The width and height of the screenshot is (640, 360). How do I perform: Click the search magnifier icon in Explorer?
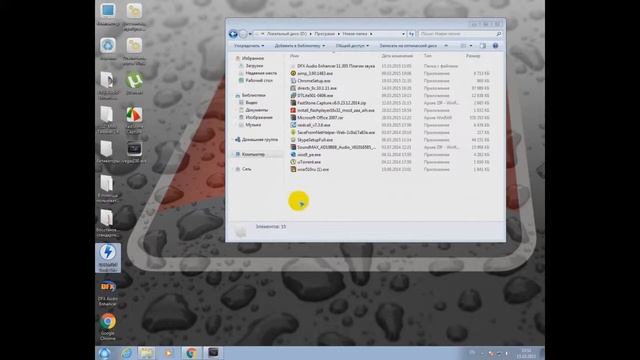pyautogui.click(x=498, y=34)
